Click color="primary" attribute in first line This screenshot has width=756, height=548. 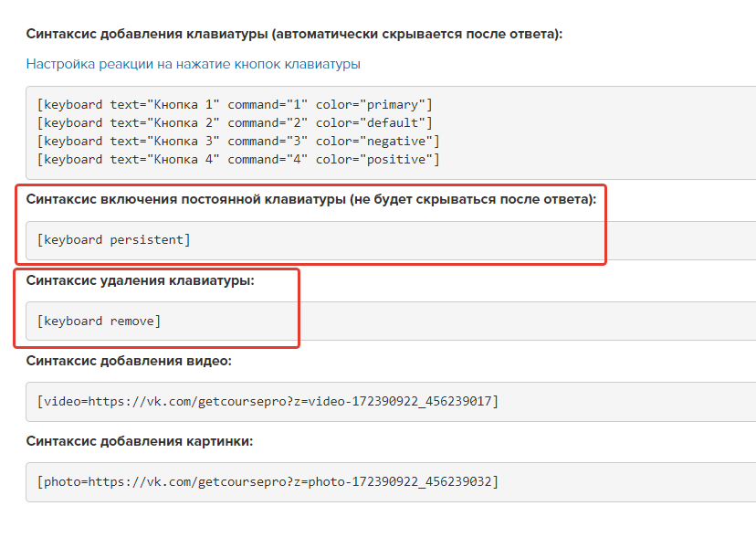(371, 105)
